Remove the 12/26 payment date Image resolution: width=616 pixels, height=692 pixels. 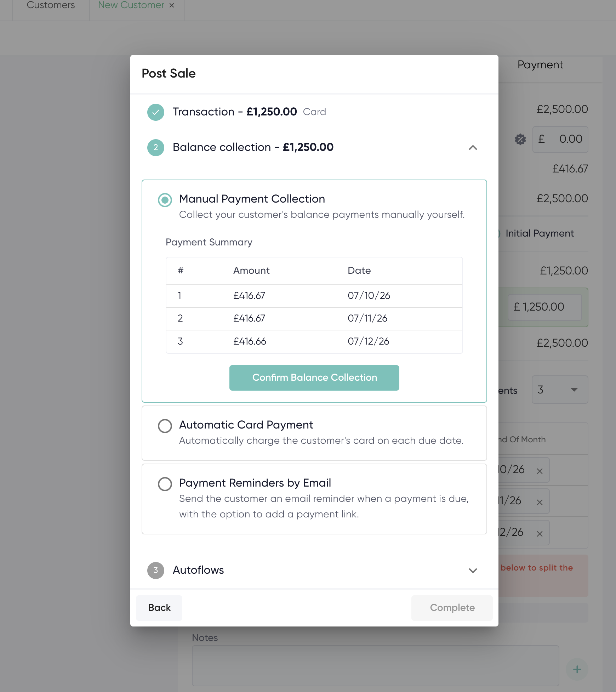pyautogui.click(x=540, y=534)
